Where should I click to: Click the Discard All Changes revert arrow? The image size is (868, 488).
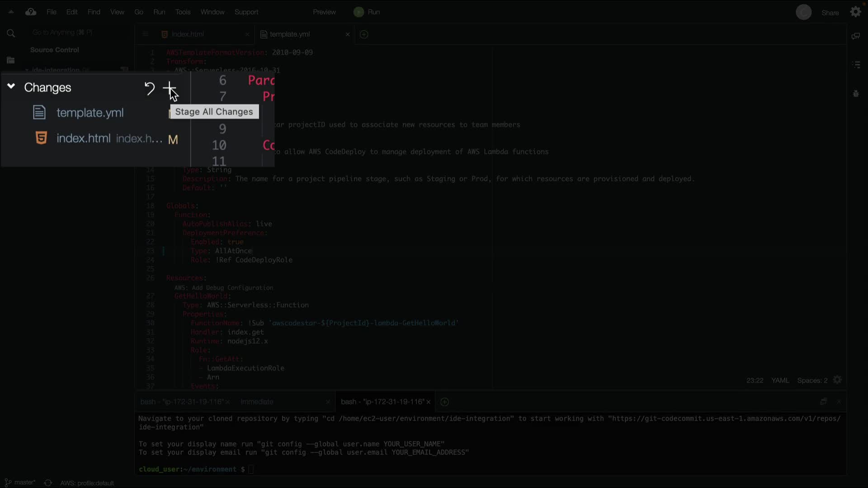click(x=149, y=88)
